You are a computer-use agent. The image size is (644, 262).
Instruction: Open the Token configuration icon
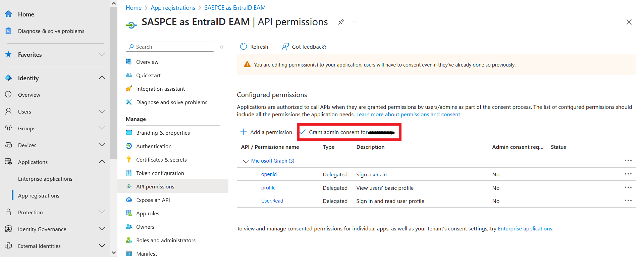(129, 173)
